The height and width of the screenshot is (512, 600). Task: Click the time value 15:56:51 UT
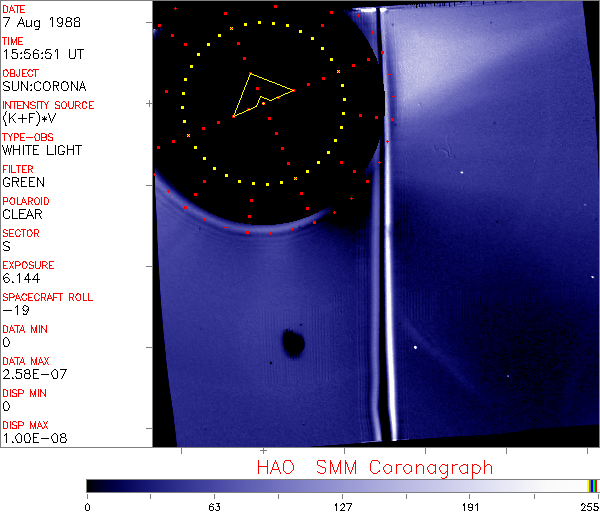point(42,54)
